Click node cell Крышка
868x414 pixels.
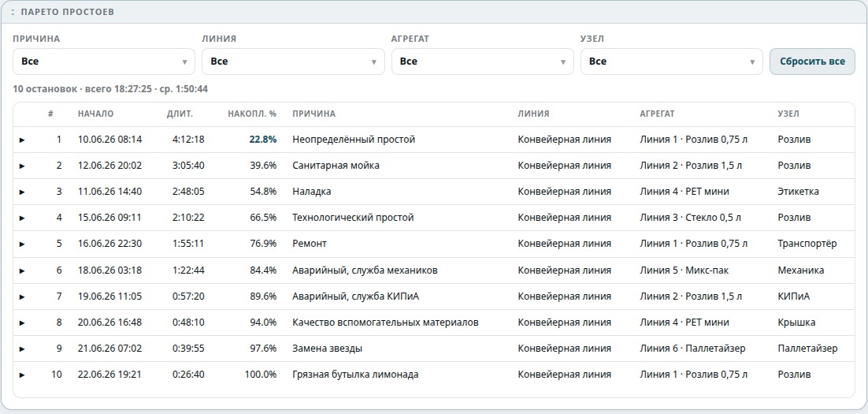coord(796,323)
